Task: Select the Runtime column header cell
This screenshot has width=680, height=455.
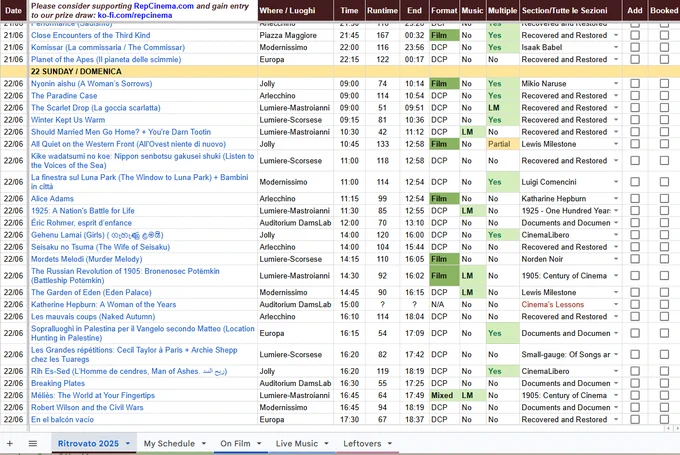Action: click(x=382, y=10)
